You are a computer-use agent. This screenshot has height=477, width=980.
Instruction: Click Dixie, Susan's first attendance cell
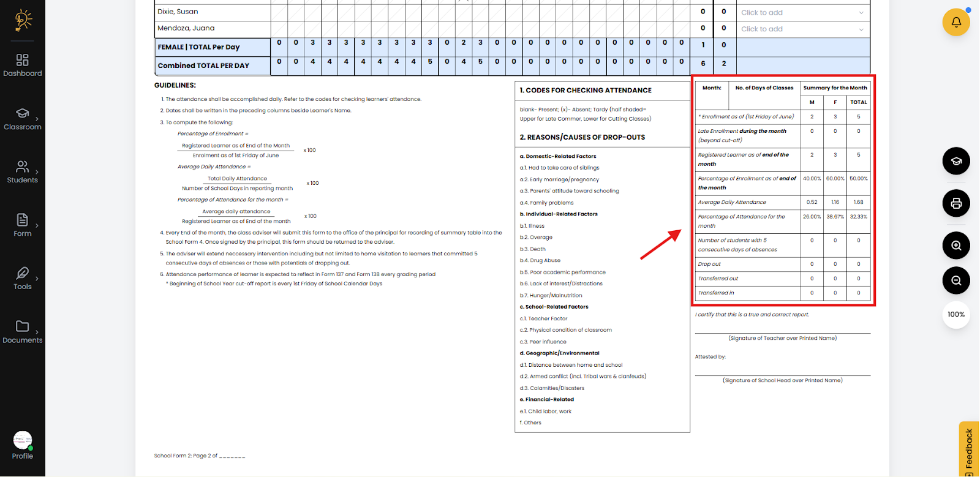pyautogui.click(x=279, y=12)
